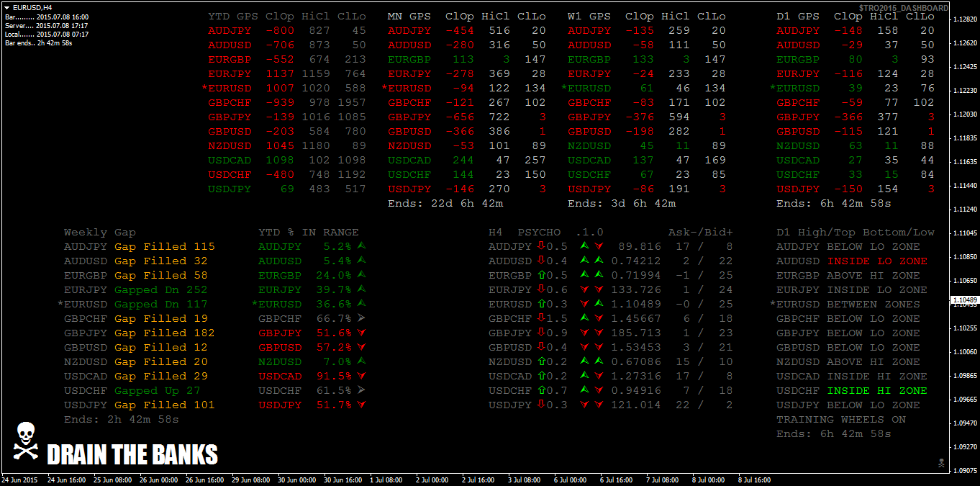
Task: Click the USDCAD 1098 ClOp value in YTD
Action: tap(280, 160)
